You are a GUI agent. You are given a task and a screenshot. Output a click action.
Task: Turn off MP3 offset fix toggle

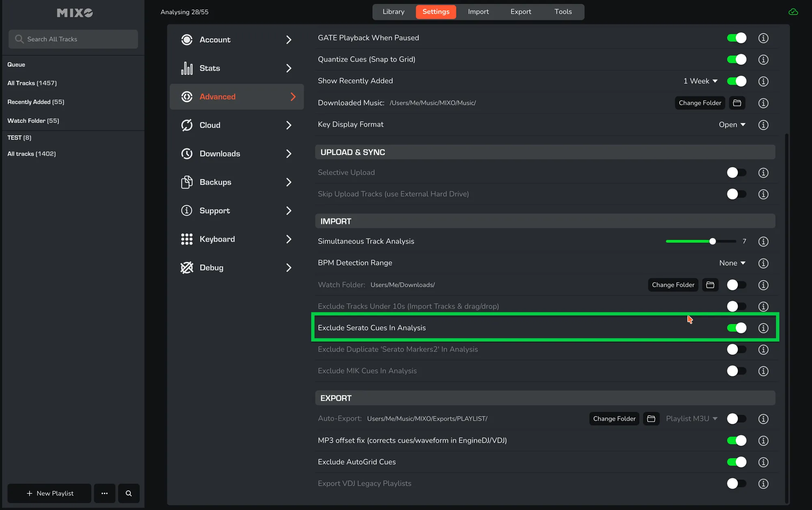point(736,441)
